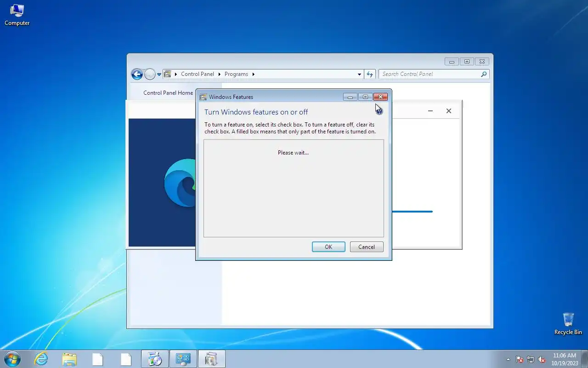Click OK in the Windows Features dialog
This screenshot has height=368, width=588.
tap(328, 247)
